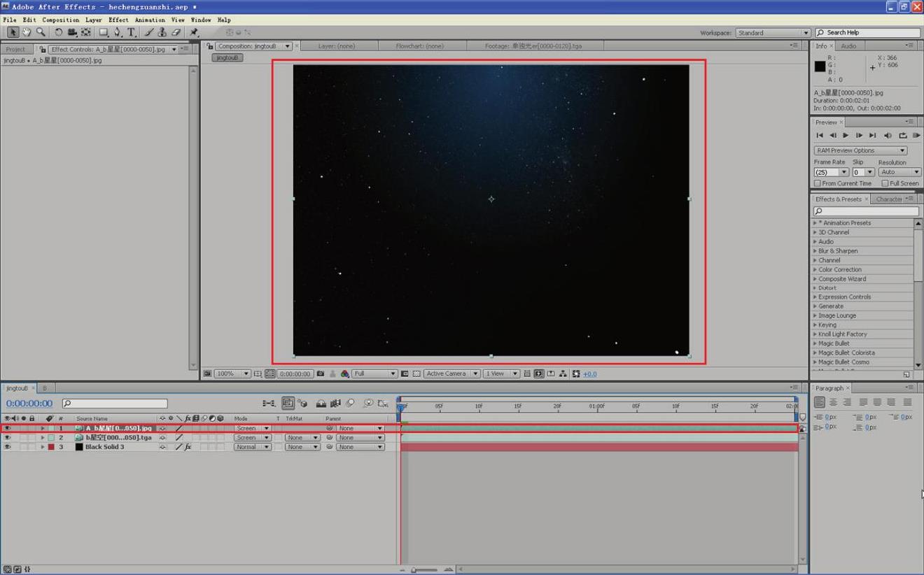The height and width of the screenshot is (575, 924).
Task: Mute audio in Preview panel
Action: [x=888, y=135]
